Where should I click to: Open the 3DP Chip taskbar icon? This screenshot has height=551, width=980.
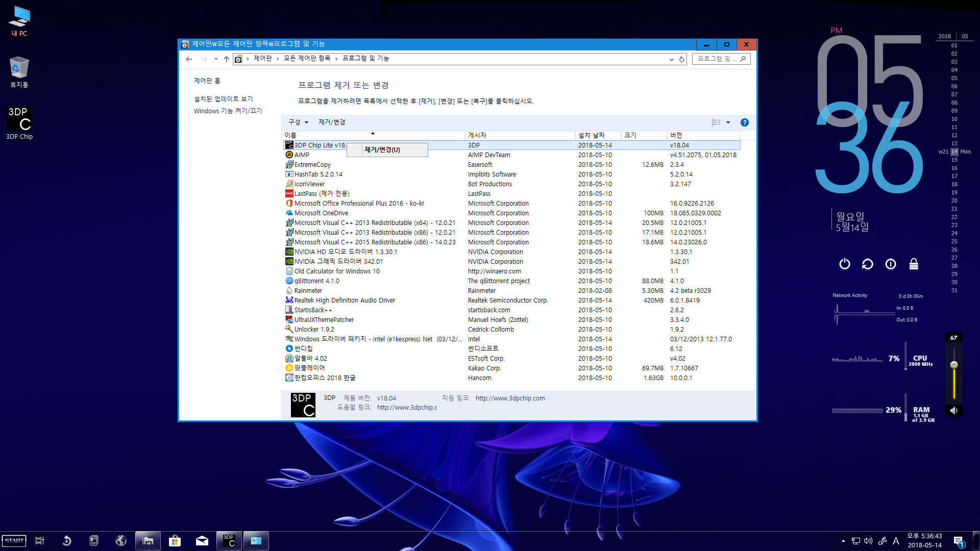click(x=229, y=541)
